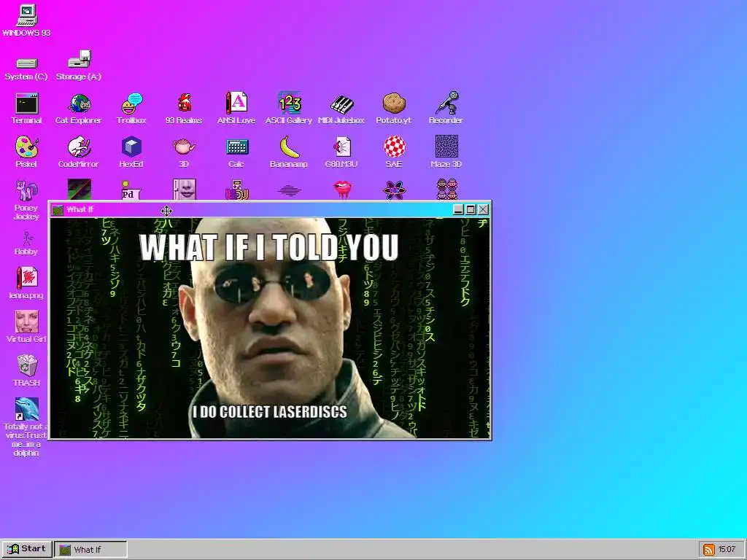This screenshot has width=747, height=560.
Task: Close the What If window
Action: coord(483,209)
